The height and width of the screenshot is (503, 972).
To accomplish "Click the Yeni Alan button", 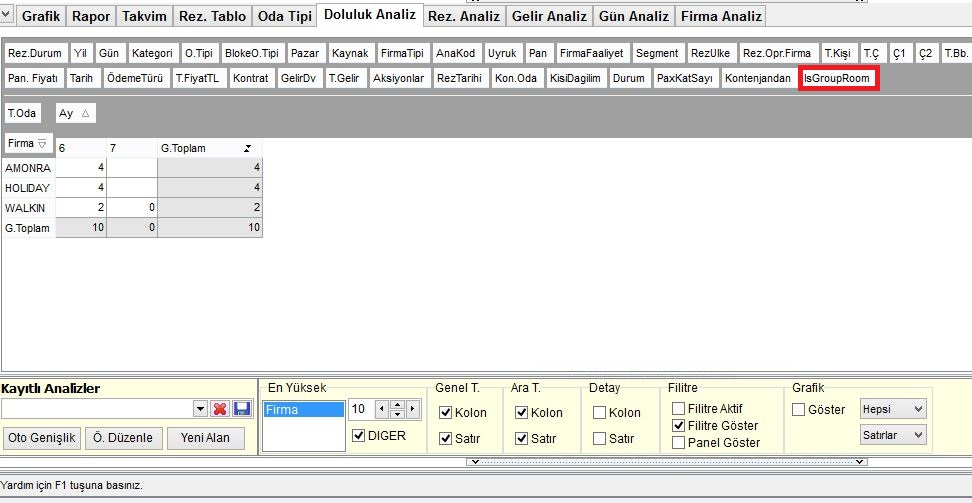I will (x=205, y=438).
